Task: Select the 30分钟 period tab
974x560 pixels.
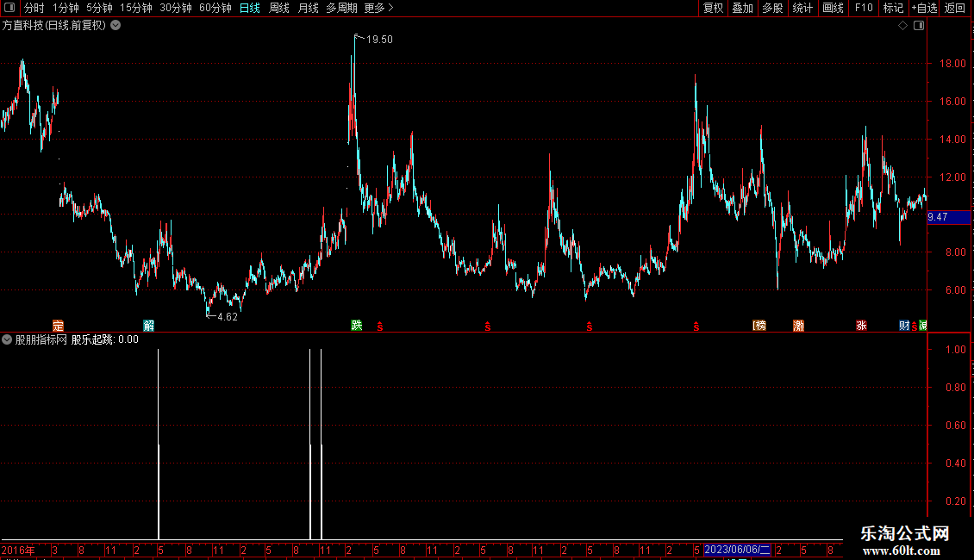Action: coord(176,8)
